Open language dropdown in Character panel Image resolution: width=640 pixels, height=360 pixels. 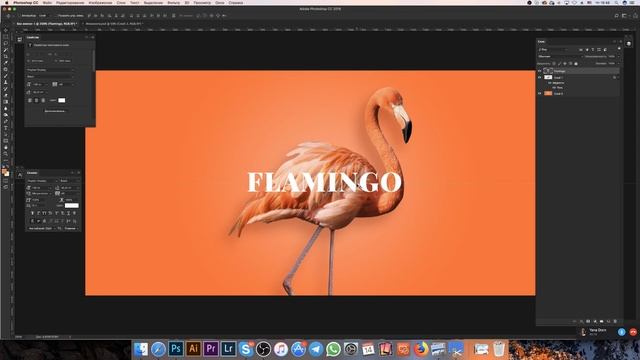[42, 229]
